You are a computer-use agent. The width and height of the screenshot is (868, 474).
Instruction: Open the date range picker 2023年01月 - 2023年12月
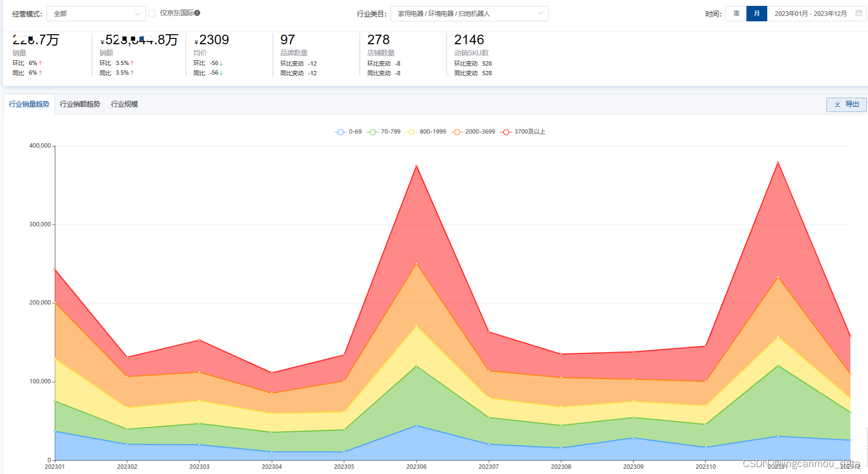click(x=816, y=13)
